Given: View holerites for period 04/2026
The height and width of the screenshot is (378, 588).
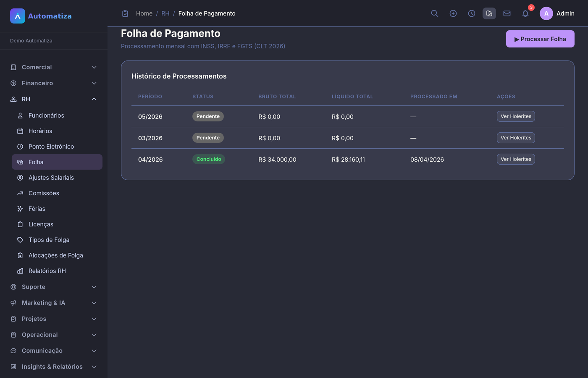Looking at the screenshot, I should pos(516,159).
